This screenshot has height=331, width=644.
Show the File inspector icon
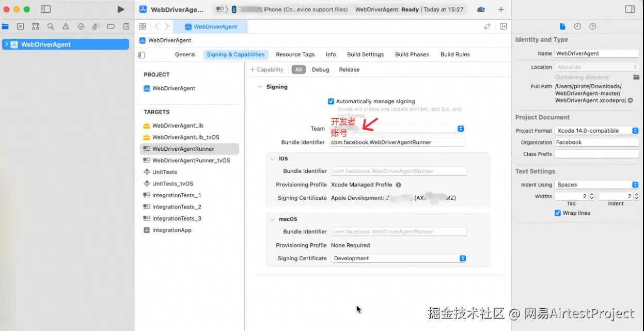(x=563, y=26)
